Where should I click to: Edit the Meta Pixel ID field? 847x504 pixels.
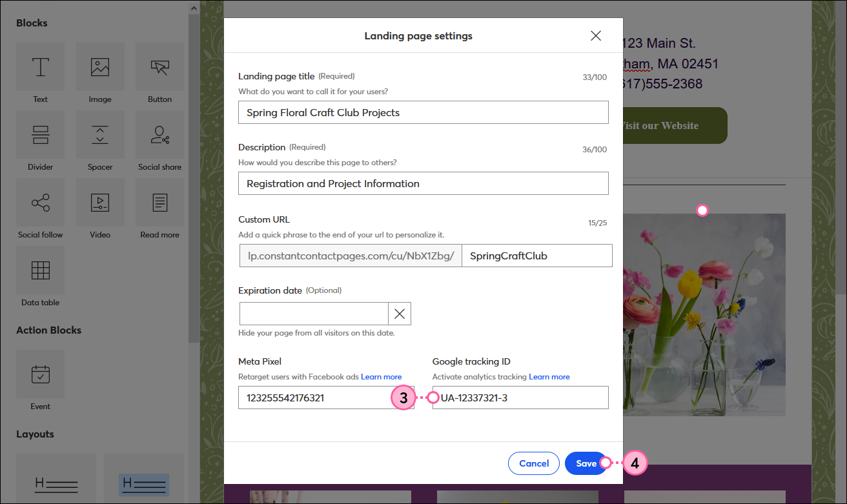point(326,398)
